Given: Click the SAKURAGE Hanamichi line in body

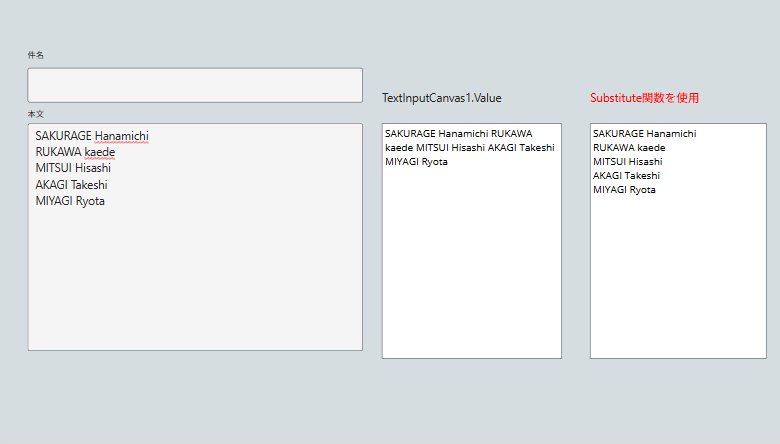Looking at the screenshot, I should coord(92,136).
